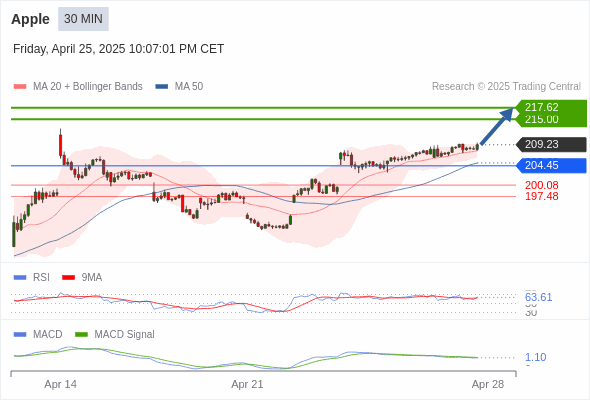Select the pink MA 20 Bollinger legend swatch
The image size is (590, 400).
(x=20, y=87)
